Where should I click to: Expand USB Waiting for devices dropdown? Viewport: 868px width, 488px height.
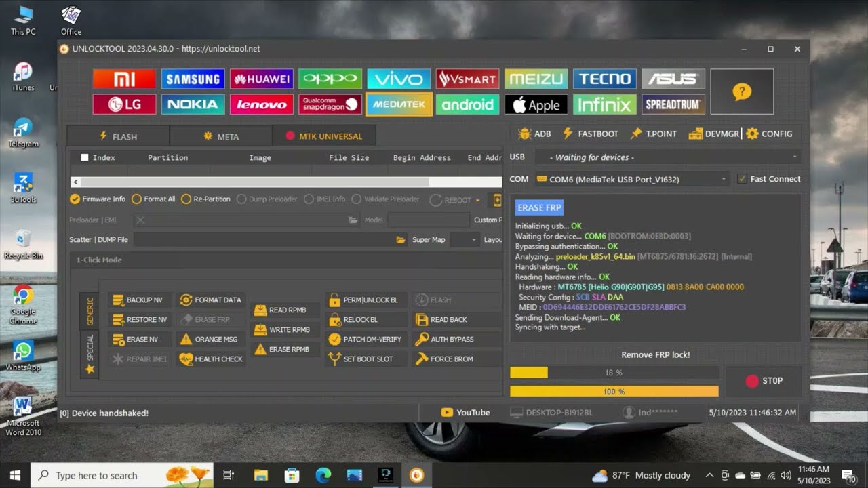(667, 157)
